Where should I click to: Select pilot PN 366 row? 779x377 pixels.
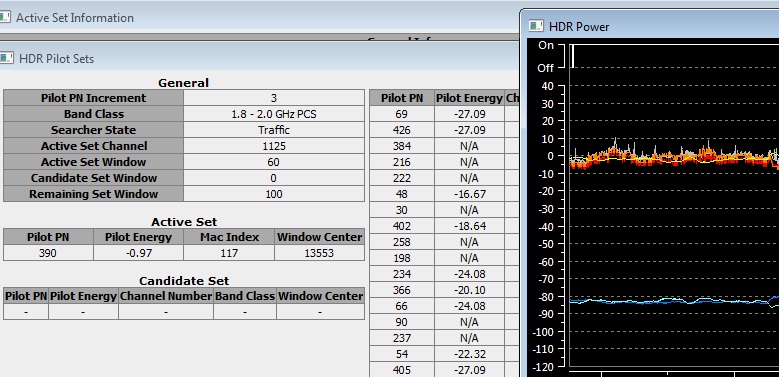444,290
